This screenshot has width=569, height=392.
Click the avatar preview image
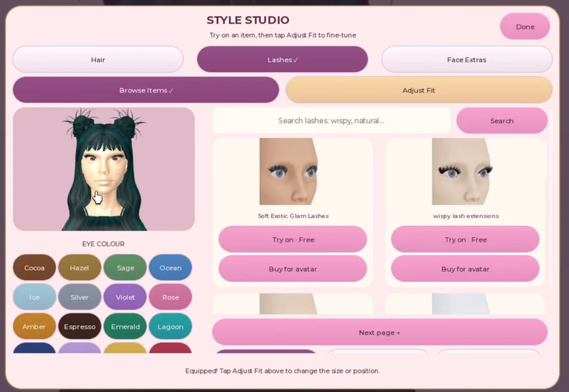104,169
